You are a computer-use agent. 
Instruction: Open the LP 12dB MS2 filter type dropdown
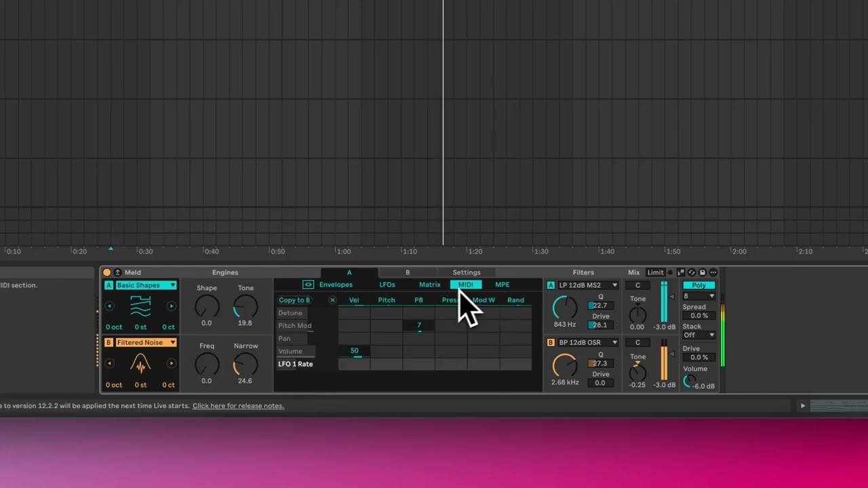tap(588, 285)
